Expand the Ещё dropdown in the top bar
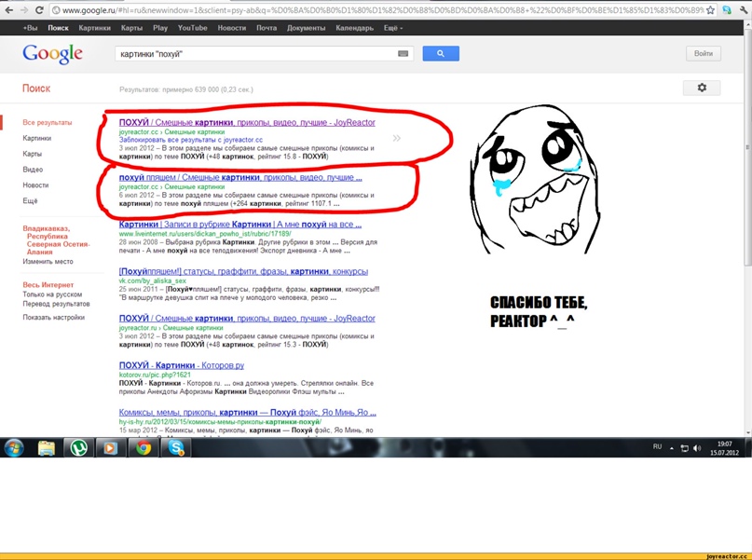This screenshot has width=752, height=560. coord(393,28)
